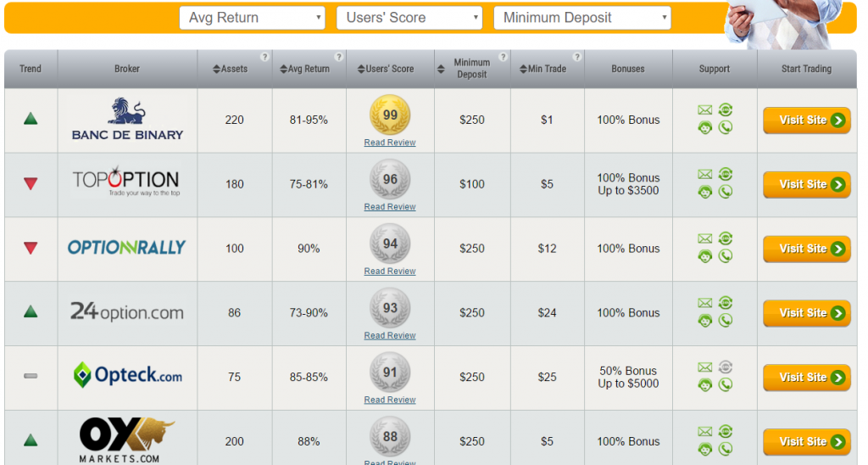Click greyed-out live chat icon for Opteck.com
Image resolution: width=868 pixels, height=465 pixels.
(x=726, y=367)
